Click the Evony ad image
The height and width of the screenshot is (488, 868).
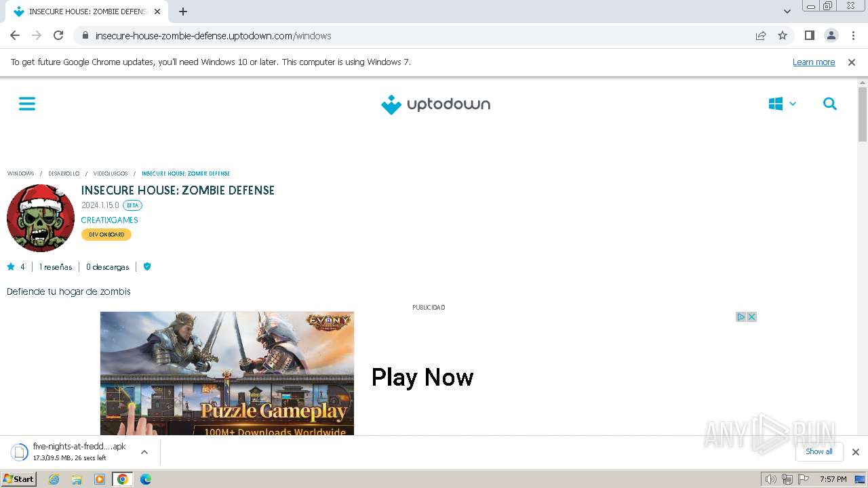(x=227, y=373)
